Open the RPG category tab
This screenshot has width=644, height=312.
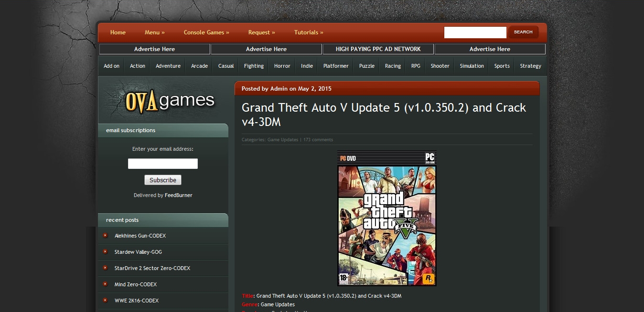click(415, 65)
